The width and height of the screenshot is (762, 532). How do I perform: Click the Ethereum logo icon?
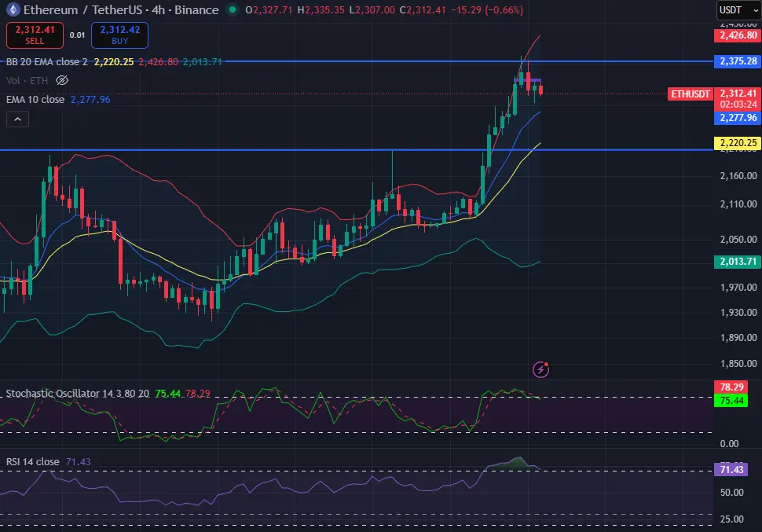[x=13, y=10]
